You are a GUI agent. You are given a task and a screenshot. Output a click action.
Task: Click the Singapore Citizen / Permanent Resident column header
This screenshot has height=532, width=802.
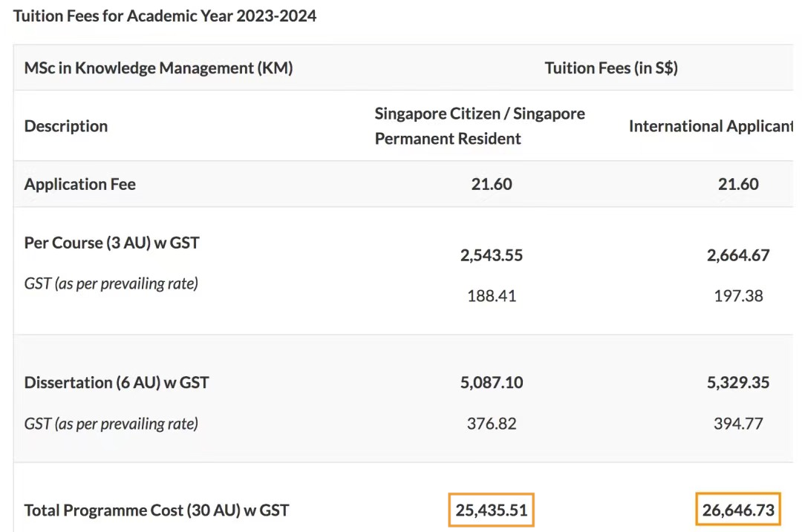tap(479, 125)
